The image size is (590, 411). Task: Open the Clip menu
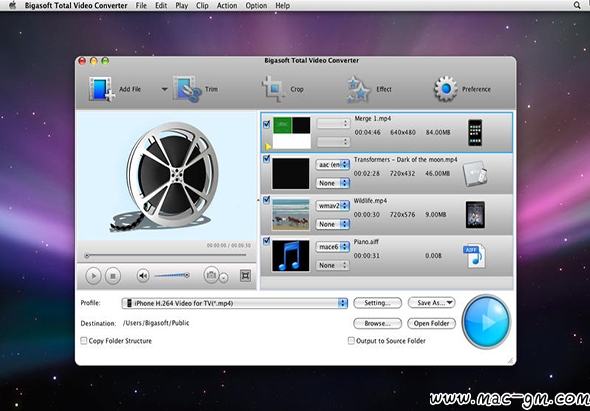pos(202,6)
